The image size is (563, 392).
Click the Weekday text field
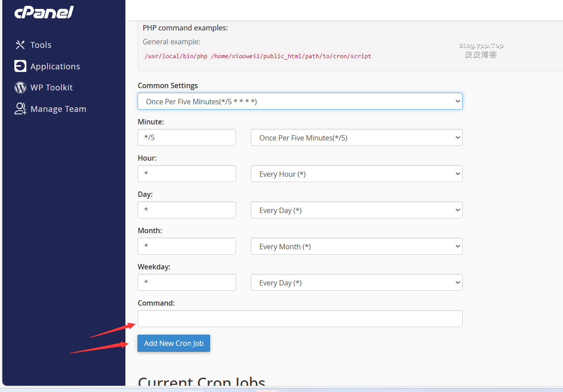186,283
